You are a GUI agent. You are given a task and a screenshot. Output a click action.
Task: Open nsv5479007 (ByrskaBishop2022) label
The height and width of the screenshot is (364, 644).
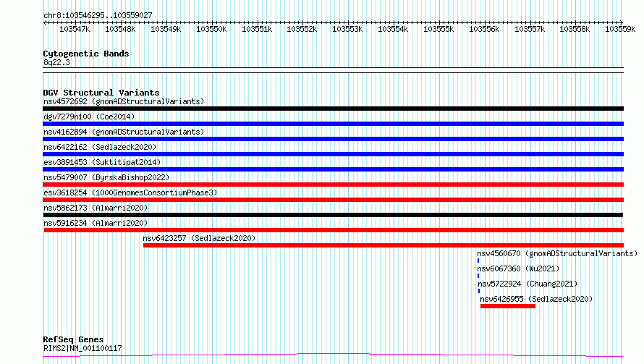coord(106,177)
